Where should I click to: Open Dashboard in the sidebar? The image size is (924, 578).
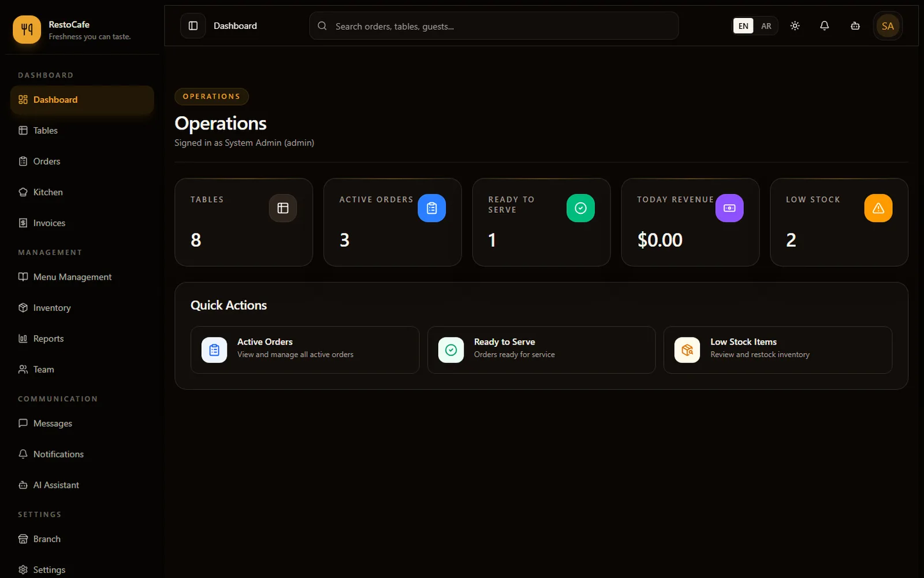[82, 100]
